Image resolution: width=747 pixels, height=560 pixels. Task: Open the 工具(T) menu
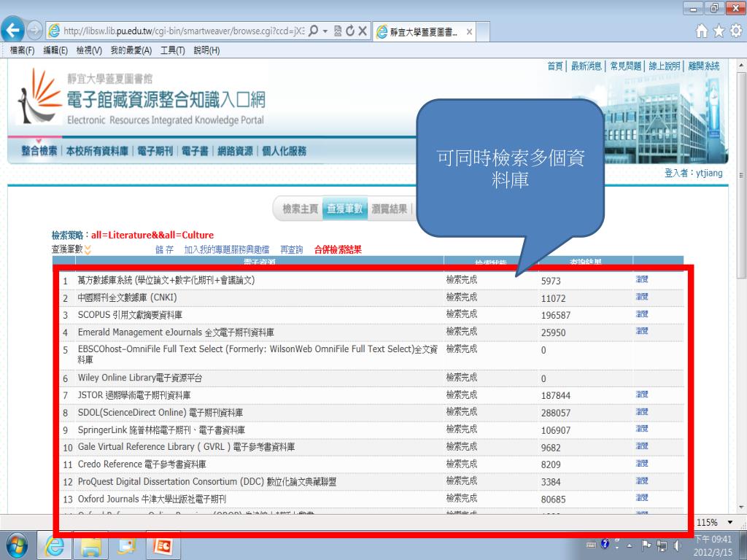click(172, 50)
